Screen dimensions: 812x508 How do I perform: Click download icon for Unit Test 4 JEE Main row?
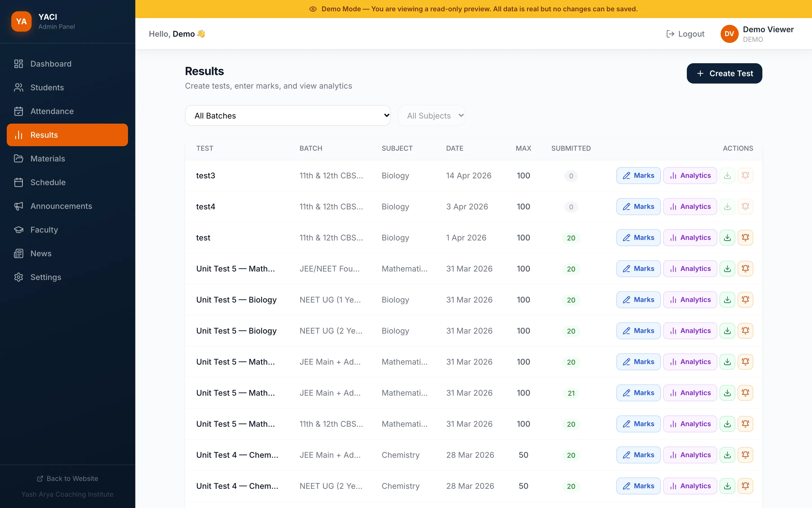click(727, 455)
